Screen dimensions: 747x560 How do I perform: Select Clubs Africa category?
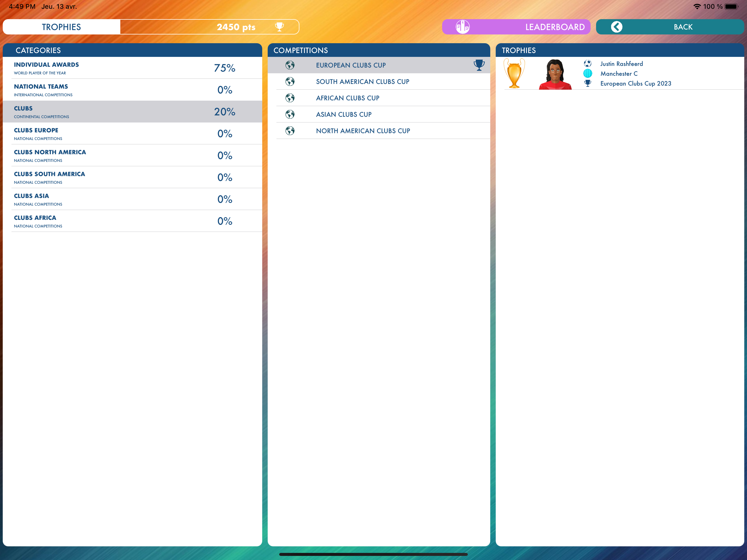[x=132, y=221]
